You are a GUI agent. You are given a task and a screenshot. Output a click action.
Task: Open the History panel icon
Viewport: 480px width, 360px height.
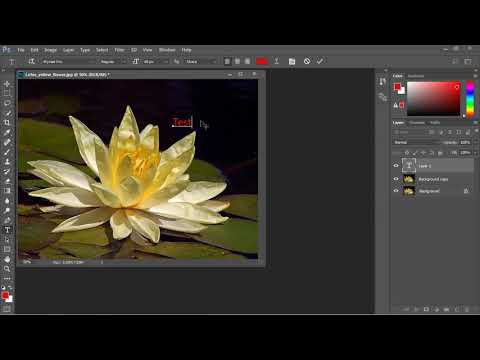(383, 82)
